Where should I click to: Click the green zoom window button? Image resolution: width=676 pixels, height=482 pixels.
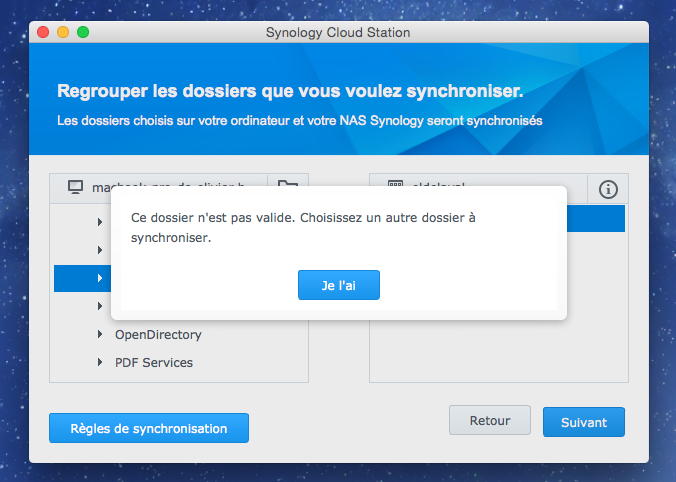(83, 32)
